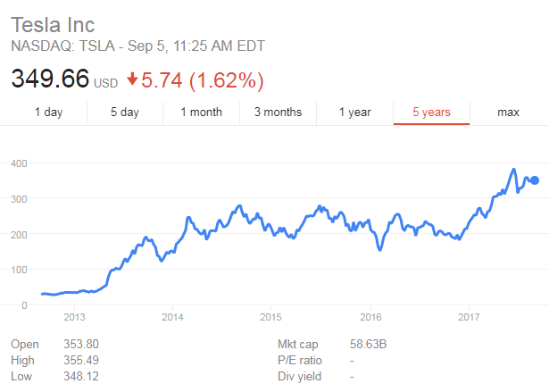The image size is (549, 392).
Task: Click the NASDAQ: TSLA ticker text
Action: point(63,46)
